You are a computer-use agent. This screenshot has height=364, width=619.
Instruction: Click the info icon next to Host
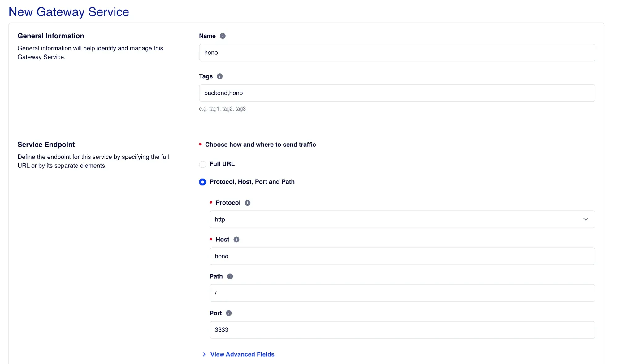236,240
